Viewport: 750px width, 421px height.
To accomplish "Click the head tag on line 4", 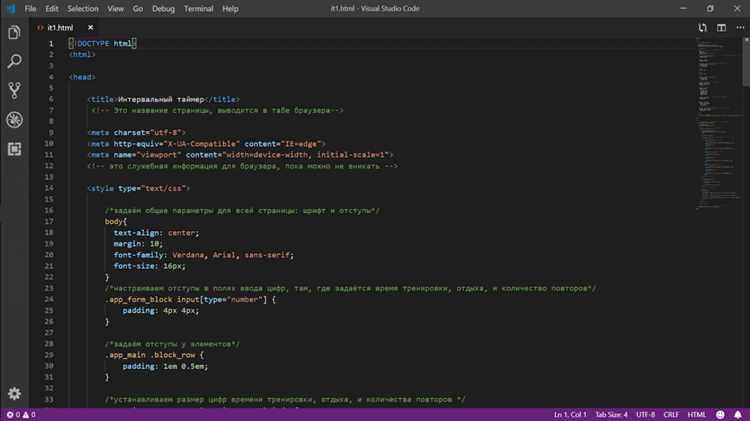I will [82, 77].
